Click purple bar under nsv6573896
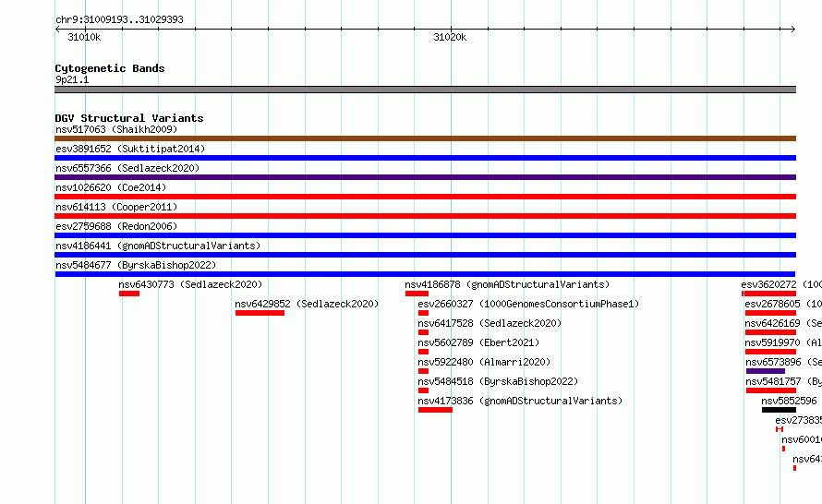The width and height of the screenshot is (822, 504). 766,371
